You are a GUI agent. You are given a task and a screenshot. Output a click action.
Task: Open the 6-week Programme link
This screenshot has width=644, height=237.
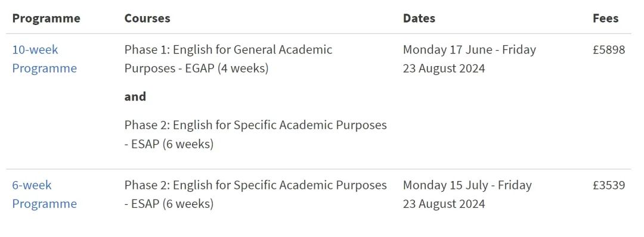(44, 194)
